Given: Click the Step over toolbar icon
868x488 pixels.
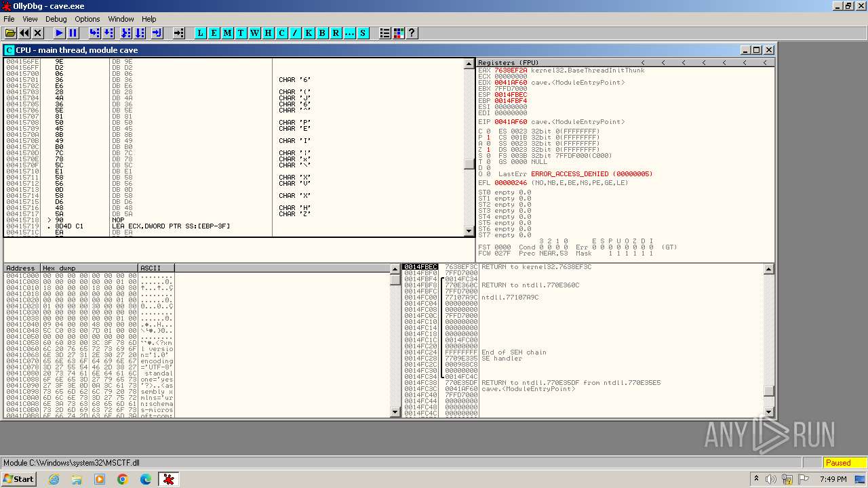Looking at the screenshot, I should (108, 33).
